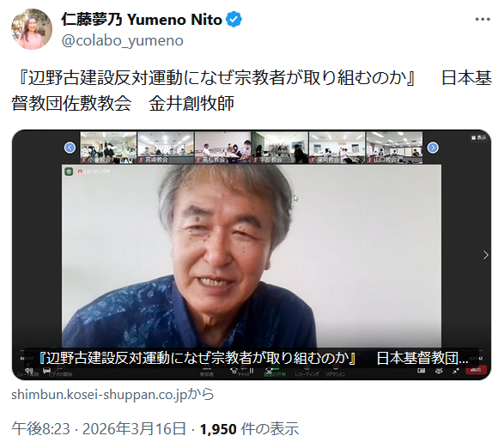
Task: Select the 宮崎教会 participant thumbnail
Action: [166, 148]
